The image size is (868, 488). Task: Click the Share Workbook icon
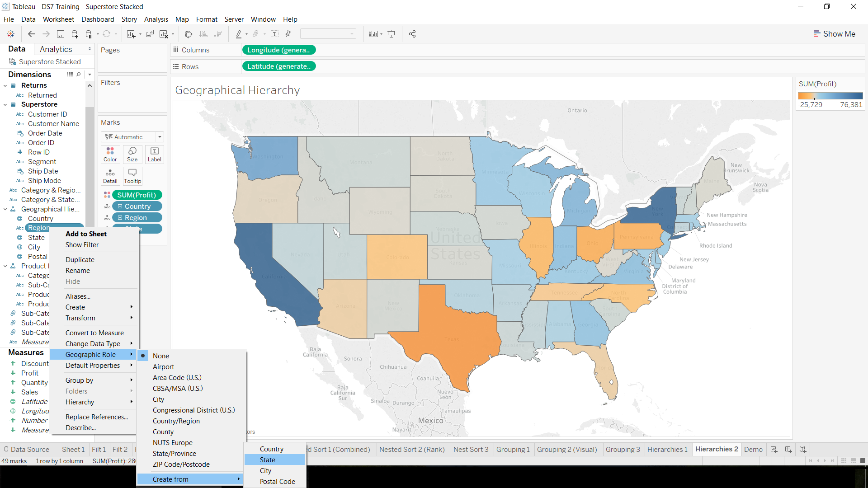point(412,34)
